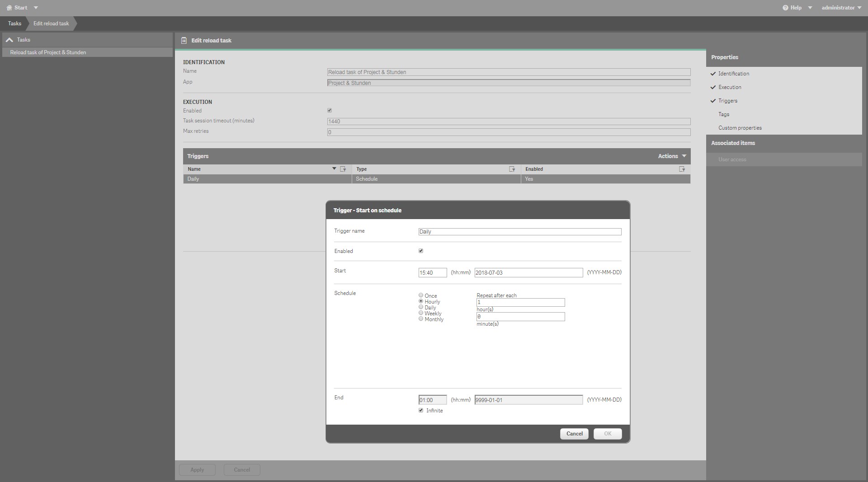This screenshot has height=482, width=868.
Task: Confirm the trigger with OK button
Action: click(608, 434)
